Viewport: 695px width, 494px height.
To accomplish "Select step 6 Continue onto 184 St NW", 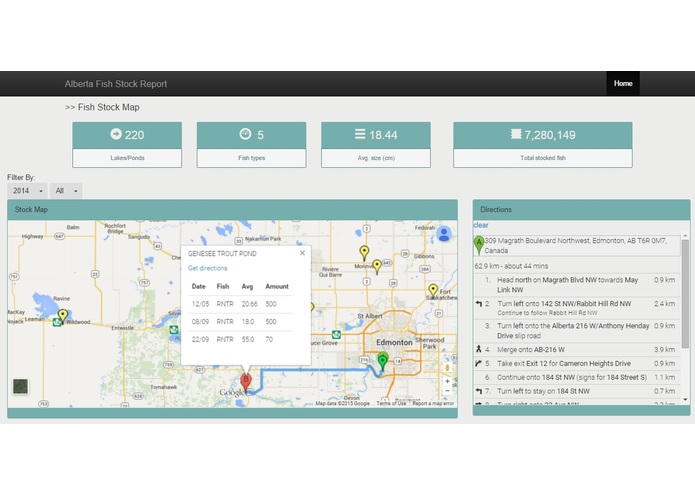I will (576, 377).
